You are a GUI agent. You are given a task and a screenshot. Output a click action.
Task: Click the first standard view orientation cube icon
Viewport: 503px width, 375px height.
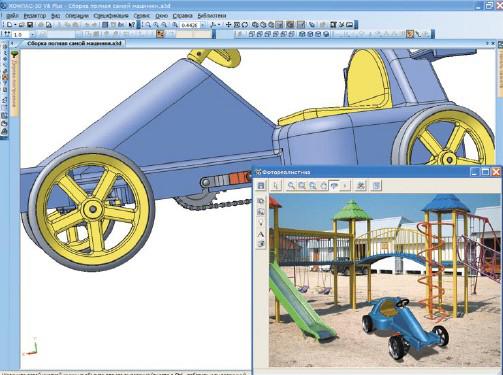(x=252, y=34)
